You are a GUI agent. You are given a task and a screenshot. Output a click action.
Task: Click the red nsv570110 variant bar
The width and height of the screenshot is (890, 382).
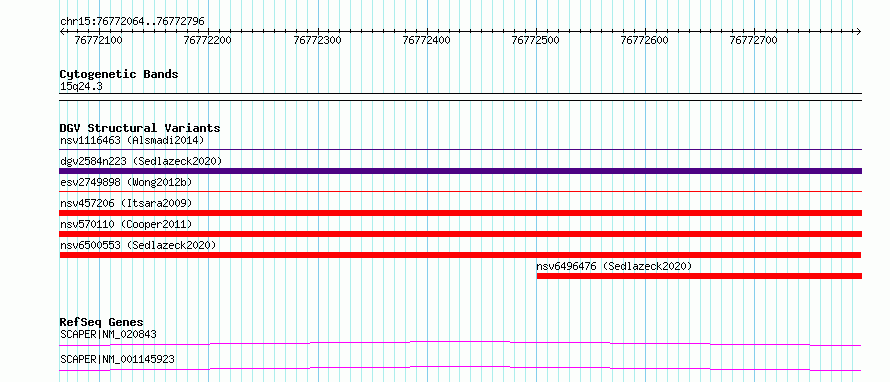click(x=460, y=234)
